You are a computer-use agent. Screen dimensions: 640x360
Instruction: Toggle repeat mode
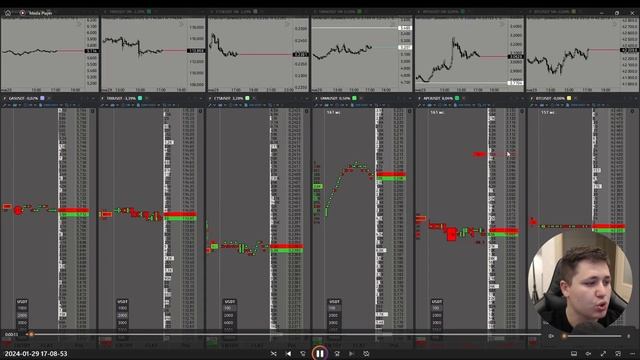click(366, 353)
